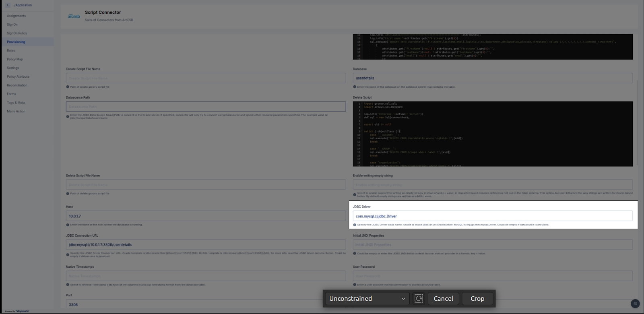Click the back arrow beside ../Application
Image resolution: width=644 pixels, height=314 pixels.
[8, 5]
